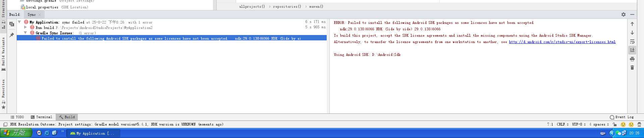
Task: Click the taskbar clock showing 20:26
Action: click(634, 133)
